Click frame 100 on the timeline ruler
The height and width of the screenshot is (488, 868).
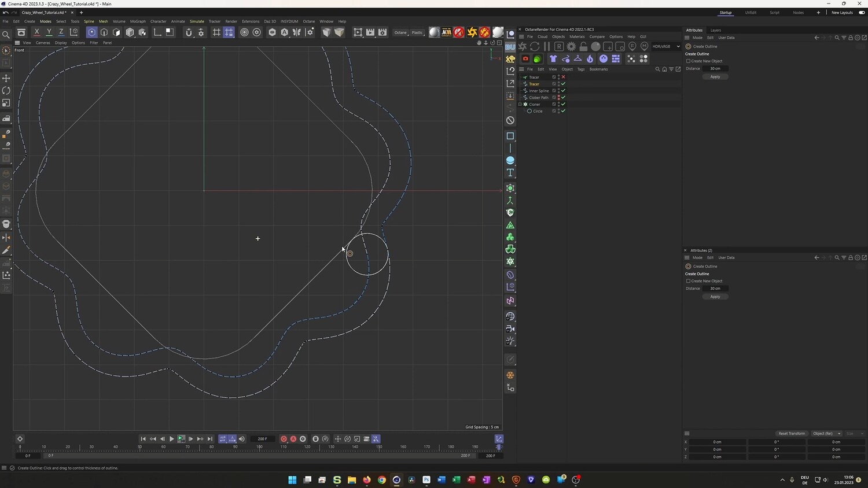(x=259, y=447)
